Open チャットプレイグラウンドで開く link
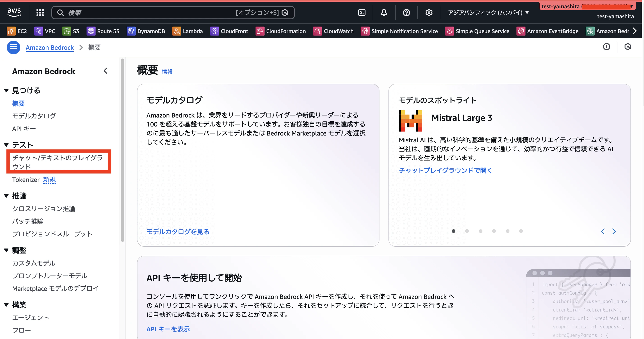644x339 pixels. pos(445,170)
